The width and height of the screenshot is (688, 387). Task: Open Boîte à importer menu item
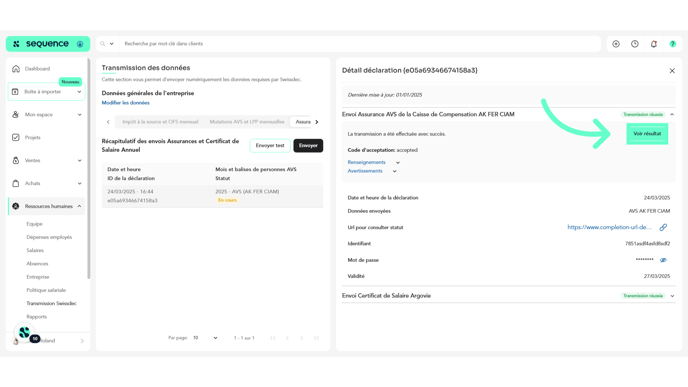pyautogui.click(x=47, y=92)
